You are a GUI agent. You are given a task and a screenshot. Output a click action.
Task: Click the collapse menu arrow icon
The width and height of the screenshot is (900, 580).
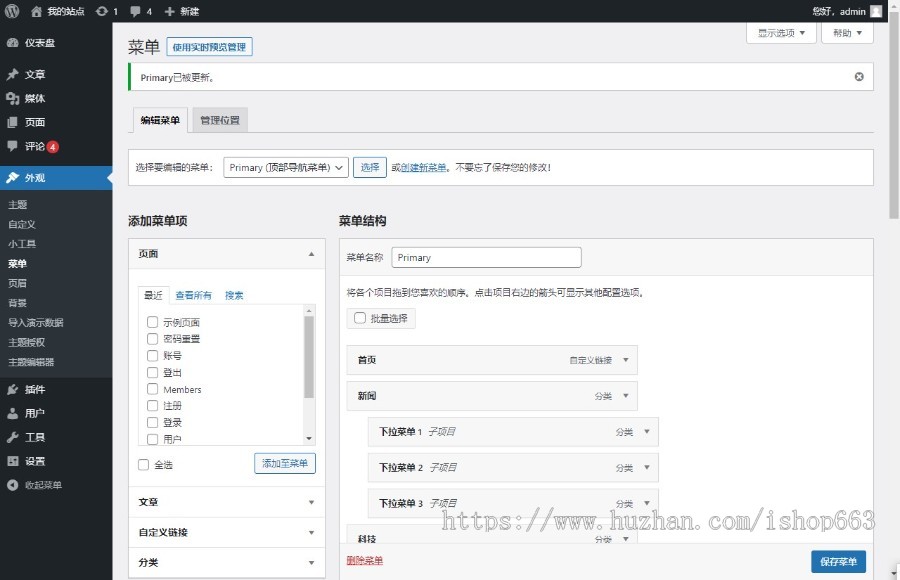(13, 485)
